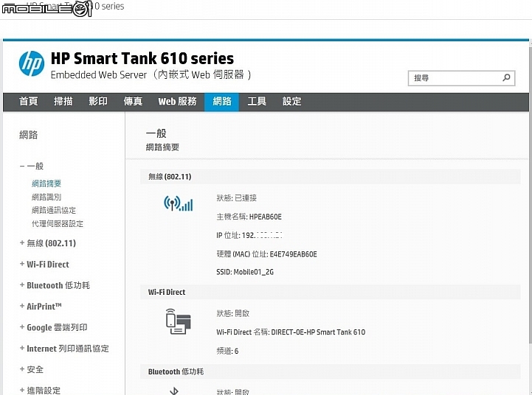Screen dimensions: 532x395
Task: Expand the 安全 sidebar section
Action: (32, 369)
